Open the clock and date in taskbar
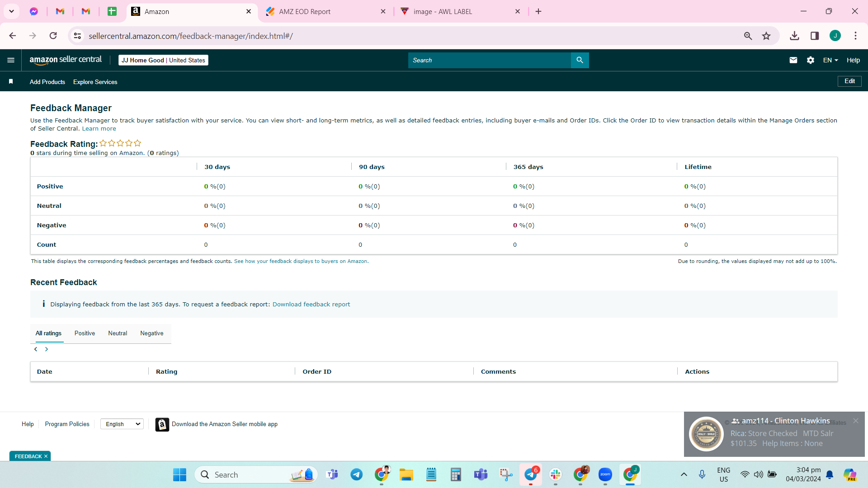This screenshot has width=868, height=488. [x=803, y=474]
